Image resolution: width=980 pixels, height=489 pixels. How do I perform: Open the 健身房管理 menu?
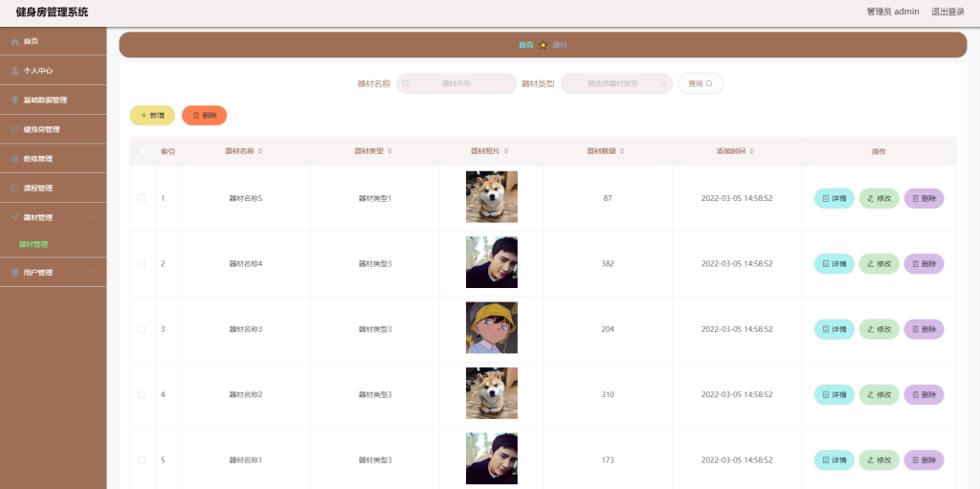[54, 129]
